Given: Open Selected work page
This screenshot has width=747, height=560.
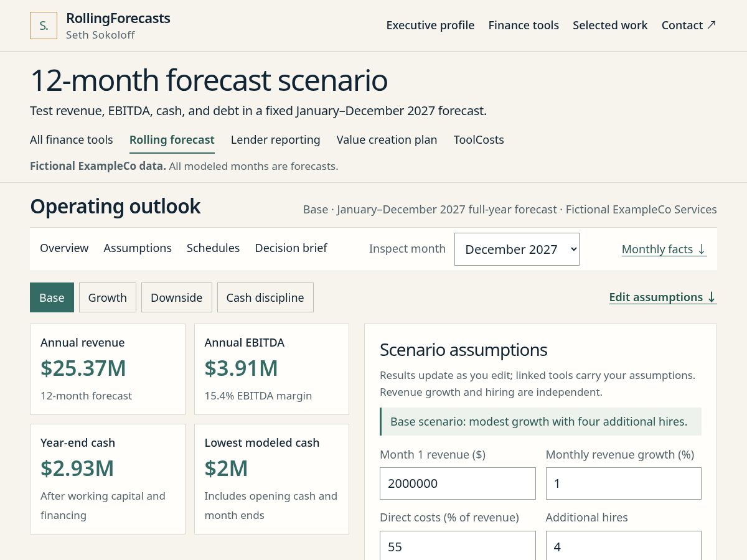Looking at the screenshot, I should pos(610,26).
